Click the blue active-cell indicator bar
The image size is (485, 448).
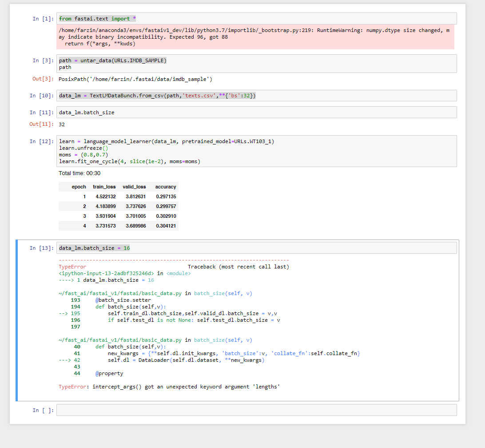coord(16,320)
